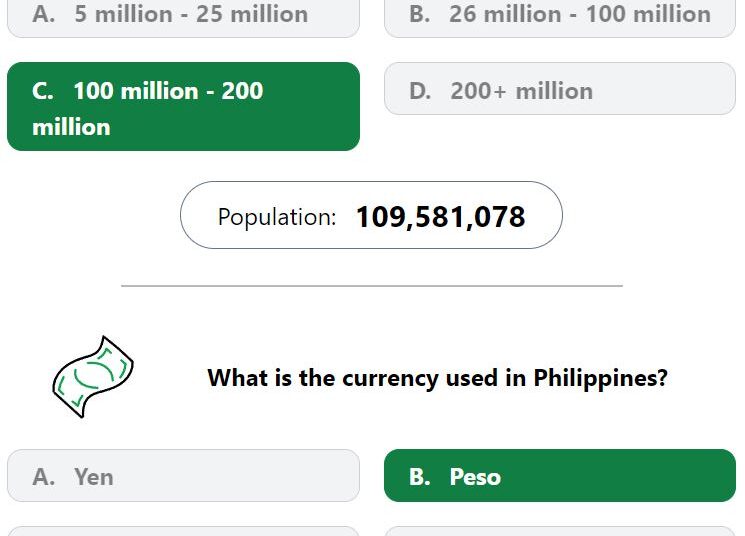Viewport: 745px width, 536px height.
Task: Choose answer B. 26 million - 100 million
Action: pos(560,18)
